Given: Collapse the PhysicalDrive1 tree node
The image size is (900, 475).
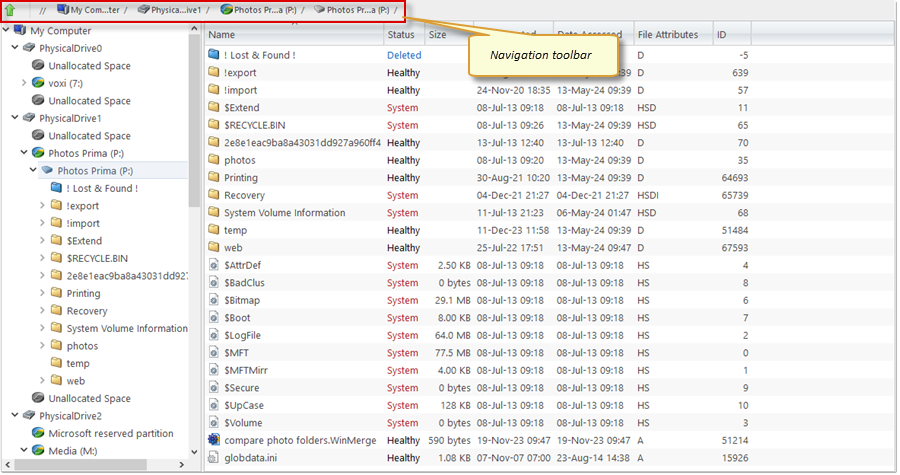Looking at the screenshot, I should [14, 118].
